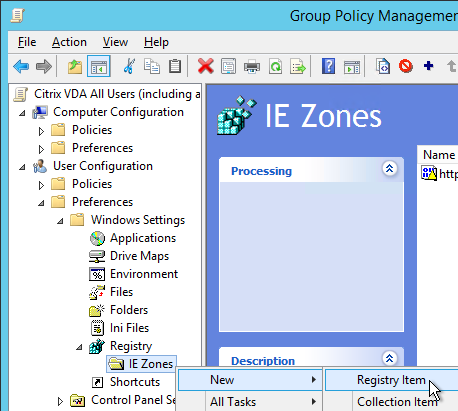The image size is (458, 411).
Task: Open the Action menu
Action: pos(69,42)
